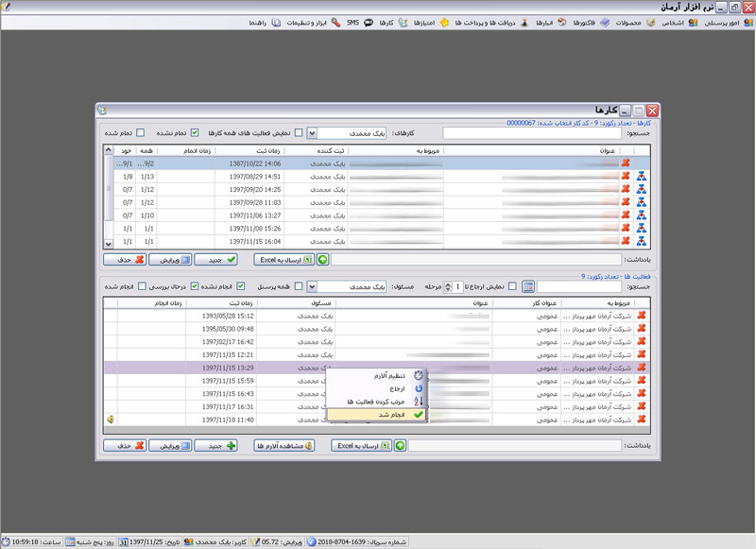Click the upper حذف delete button

coord(125,260)
